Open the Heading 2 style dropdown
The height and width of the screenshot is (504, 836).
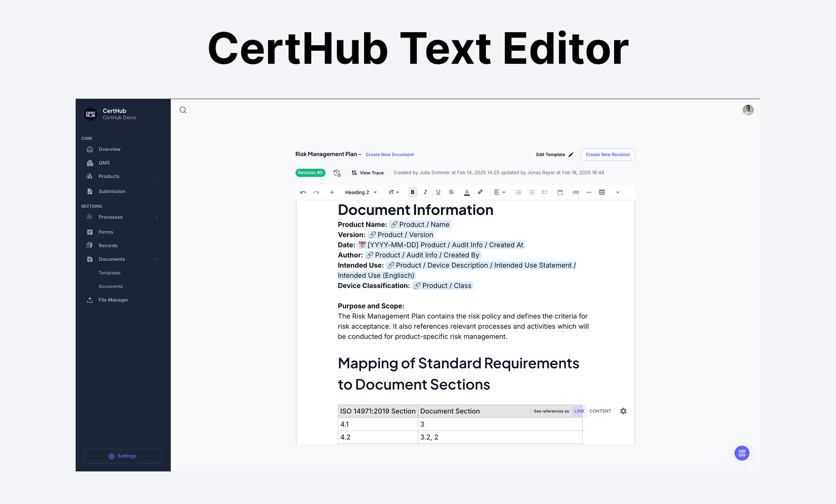point(360,192)
